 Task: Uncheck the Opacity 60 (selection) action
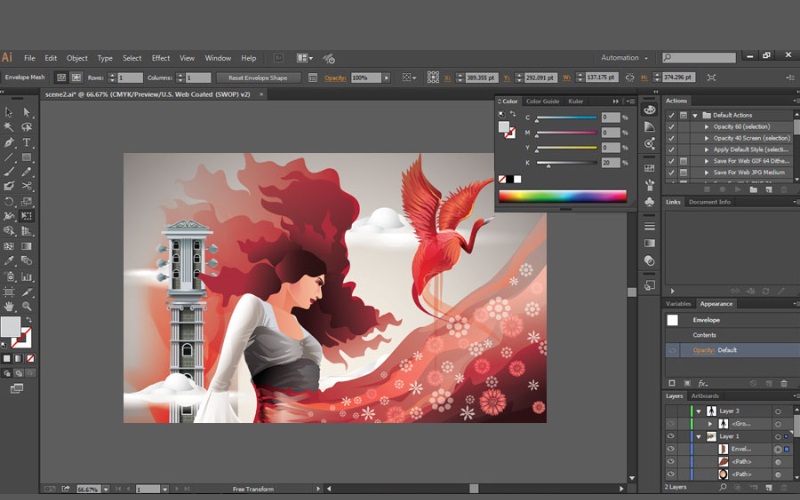(x=671, y=127)
